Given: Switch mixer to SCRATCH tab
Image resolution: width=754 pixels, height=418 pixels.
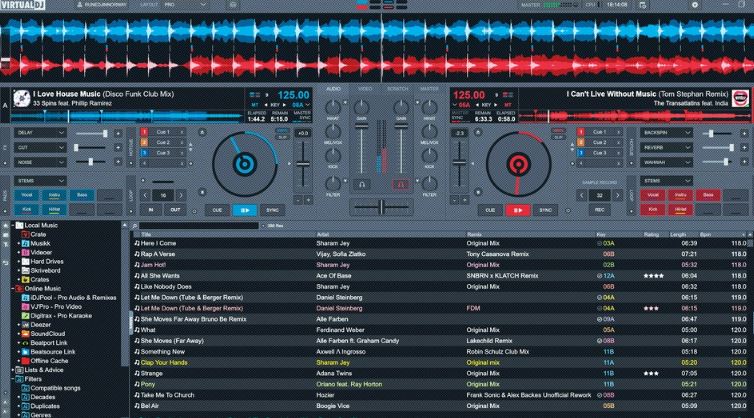Looking at the screenshot, I should click(x=398, y=89).
